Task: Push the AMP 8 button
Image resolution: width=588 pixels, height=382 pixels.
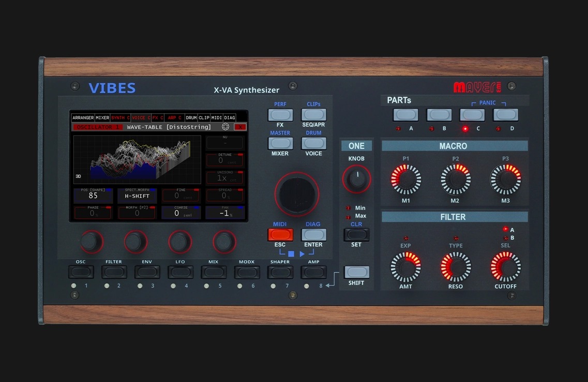Action: [313, 272]
